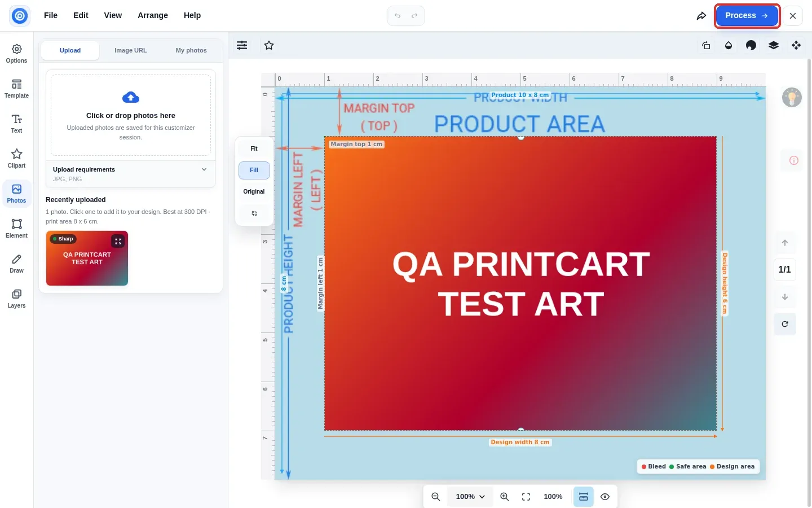Add QA PRINTCART TEST ART thumbnail

(x=87, y=259)
